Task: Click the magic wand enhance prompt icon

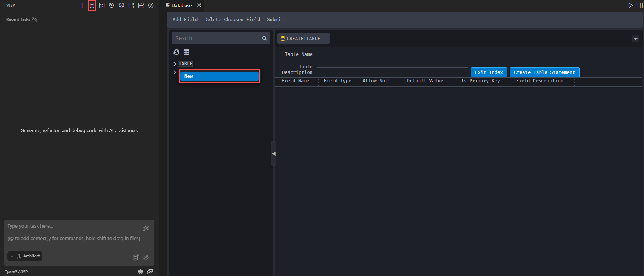Action: [146, 228]
